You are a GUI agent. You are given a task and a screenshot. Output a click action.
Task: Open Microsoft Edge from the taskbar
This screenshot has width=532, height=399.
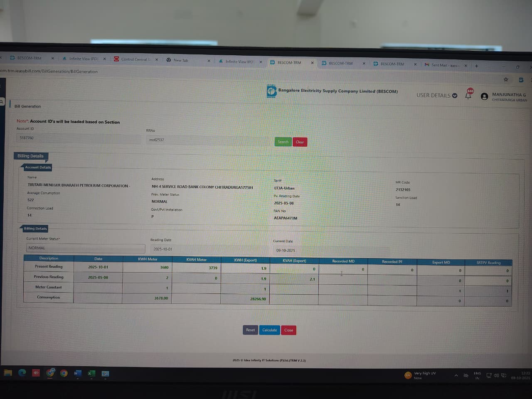(22, 373)
